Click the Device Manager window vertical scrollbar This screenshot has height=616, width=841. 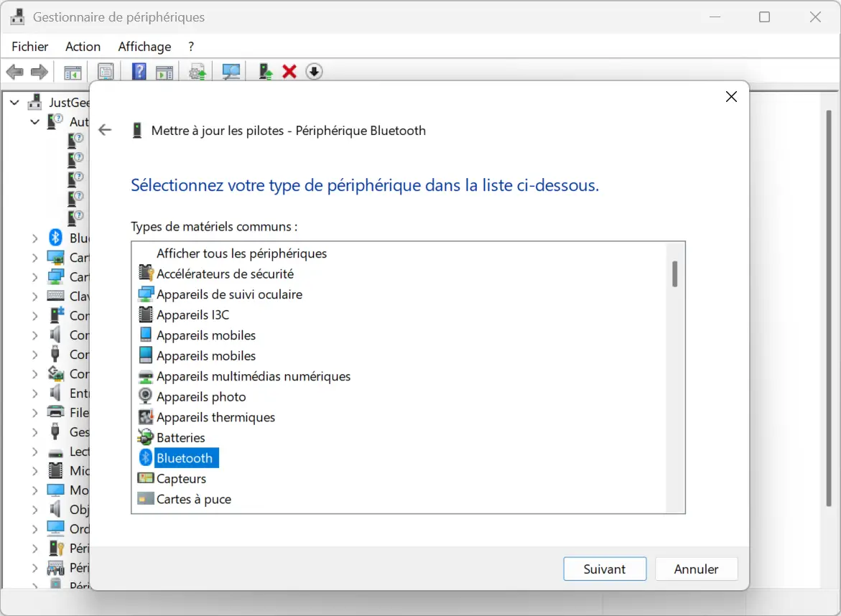click(x=829, y=308)
